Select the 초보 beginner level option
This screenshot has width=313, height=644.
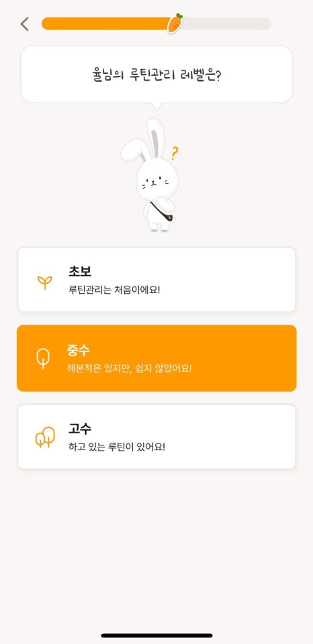[156, 279]
